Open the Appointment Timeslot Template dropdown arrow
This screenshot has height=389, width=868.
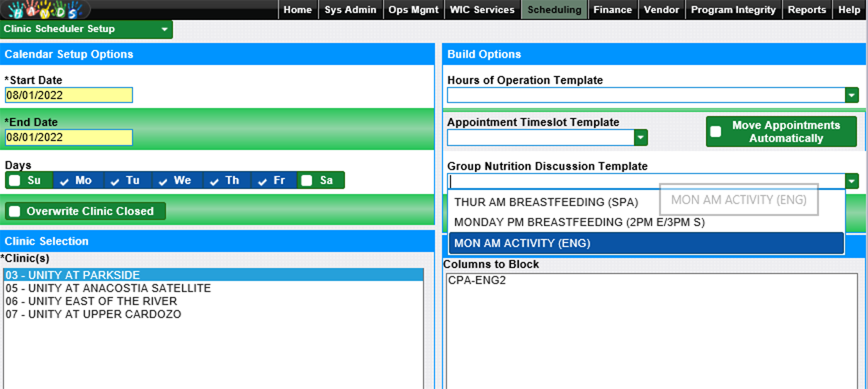click(640, 138)
